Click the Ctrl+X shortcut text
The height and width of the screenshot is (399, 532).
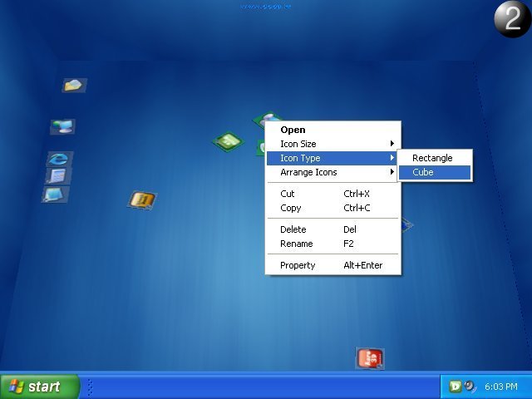tap(357, 194)
